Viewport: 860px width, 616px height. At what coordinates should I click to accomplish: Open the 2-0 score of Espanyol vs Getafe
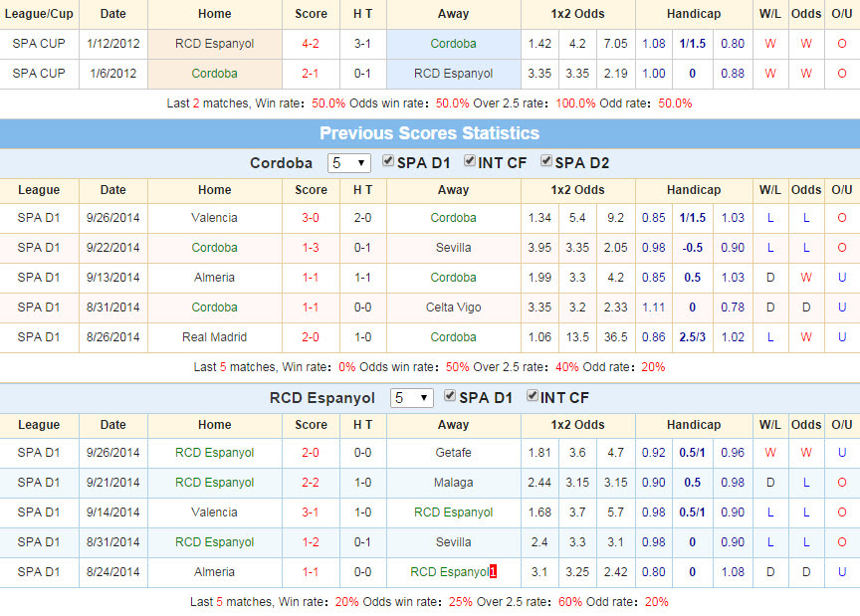point(311,453)
